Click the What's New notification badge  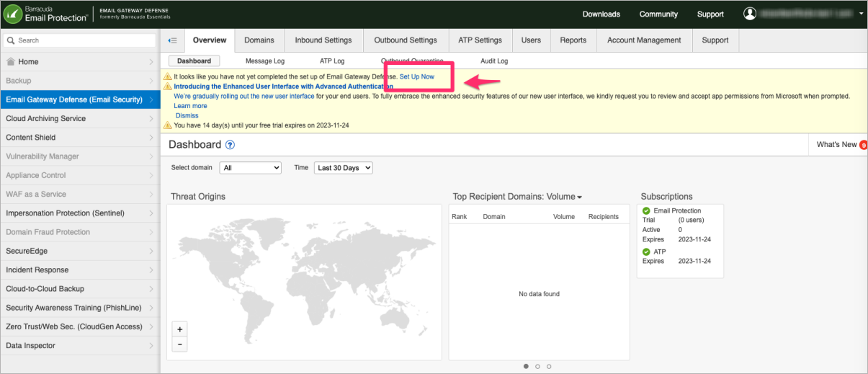point(863,145)
